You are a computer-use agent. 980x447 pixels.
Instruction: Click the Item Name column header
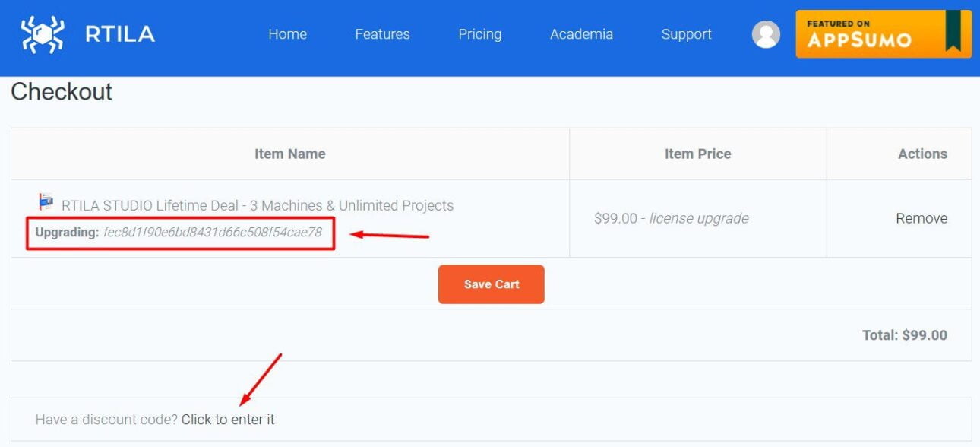coord(290,154)
